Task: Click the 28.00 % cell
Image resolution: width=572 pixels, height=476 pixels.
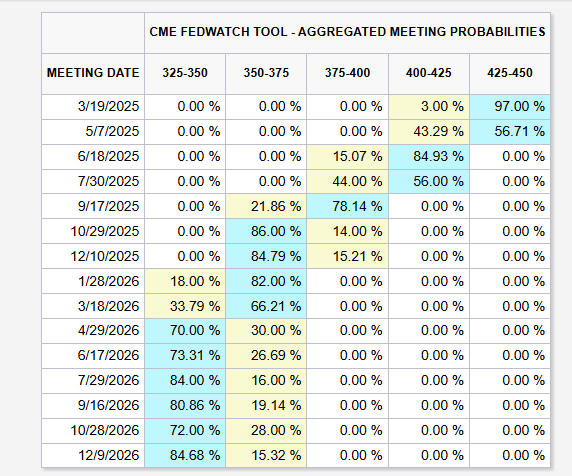Action: (x=266, y=430)
